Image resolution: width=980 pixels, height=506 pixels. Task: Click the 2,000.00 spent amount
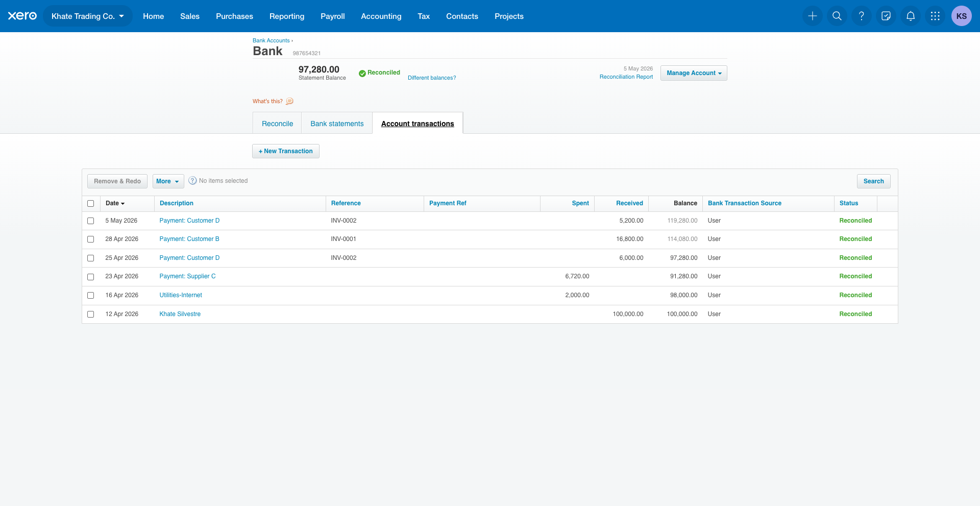577,295
